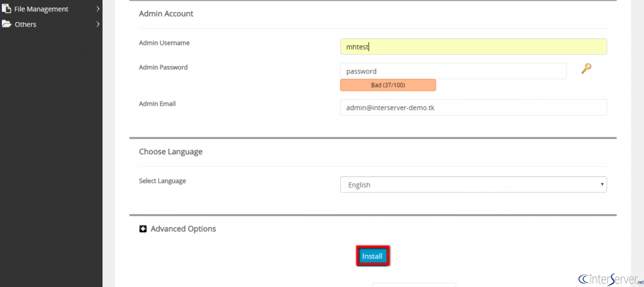This screenshot has height=287, width=644.
Task: Click the Select Language label
Action: point(163,181)
